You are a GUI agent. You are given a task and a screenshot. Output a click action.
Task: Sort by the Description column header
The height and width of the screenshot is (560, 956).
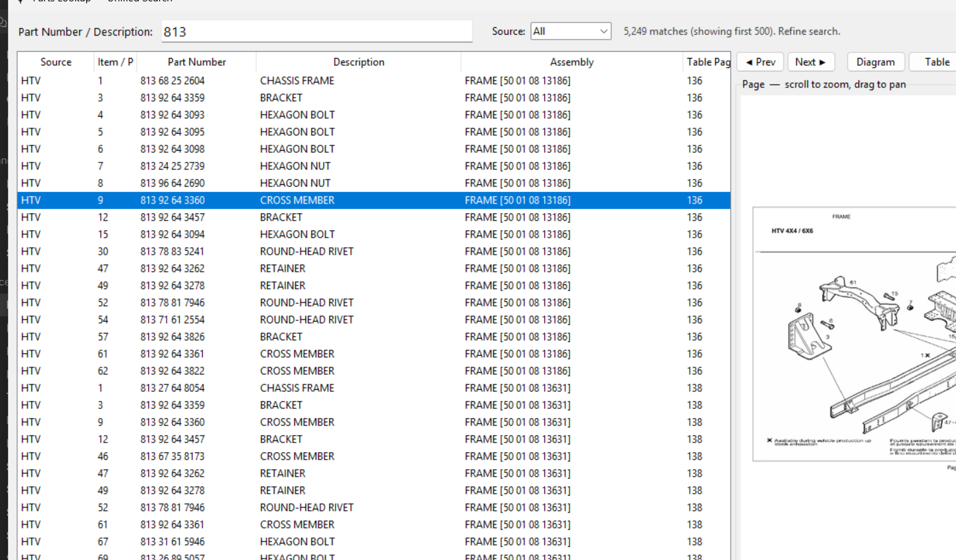tap(358, 62)
